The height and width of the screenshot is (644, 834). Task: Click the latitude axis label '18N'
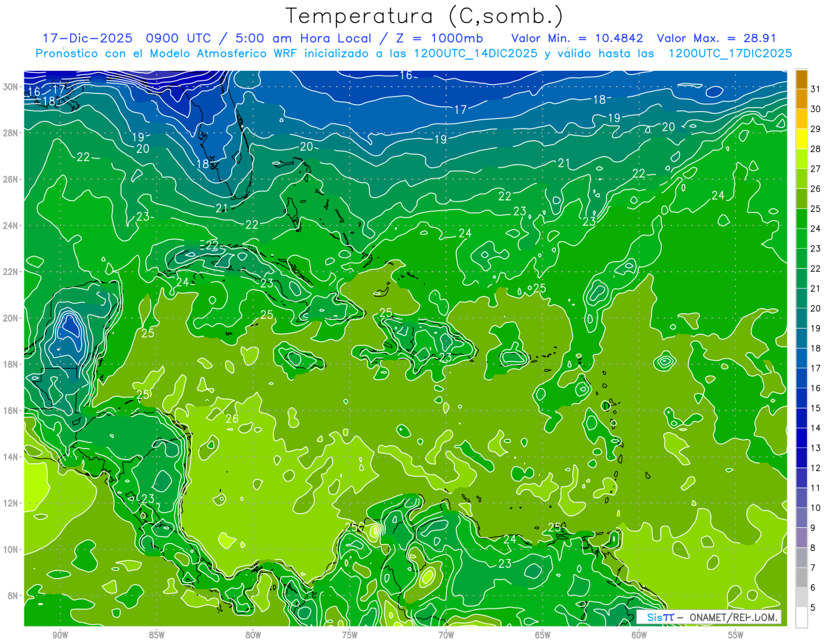click(10, 364)
